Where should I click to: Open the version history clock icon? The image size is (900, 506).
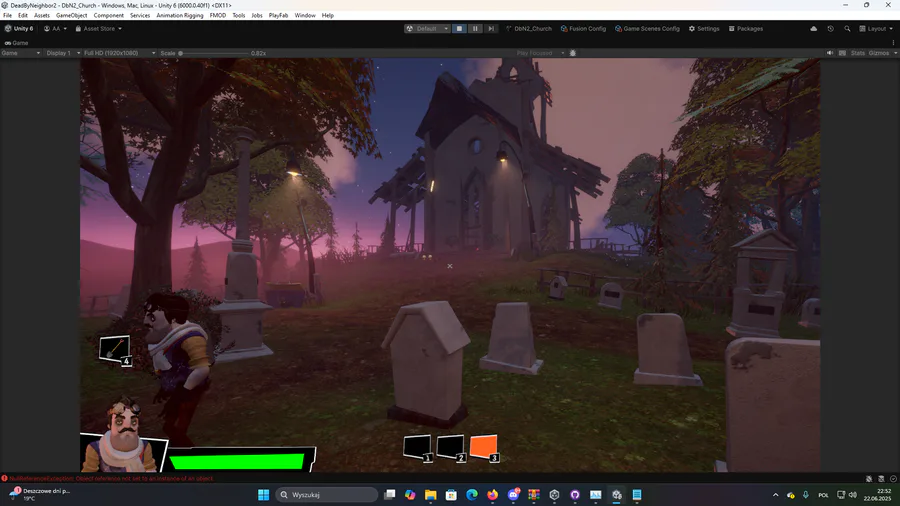click(x=831, y=29)
